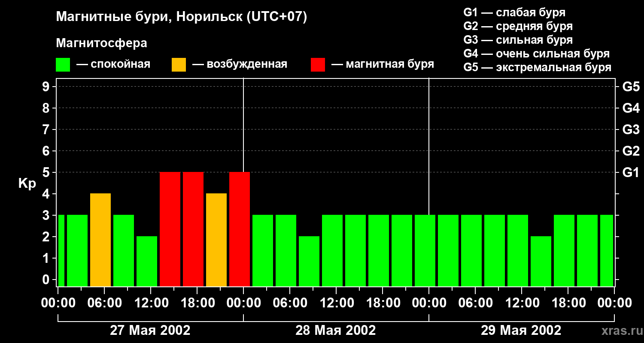The height and width of the screenshot is (343, 644).
Task: Click the '9' tick on the Kp axis
Action: (x=47, y=87)
